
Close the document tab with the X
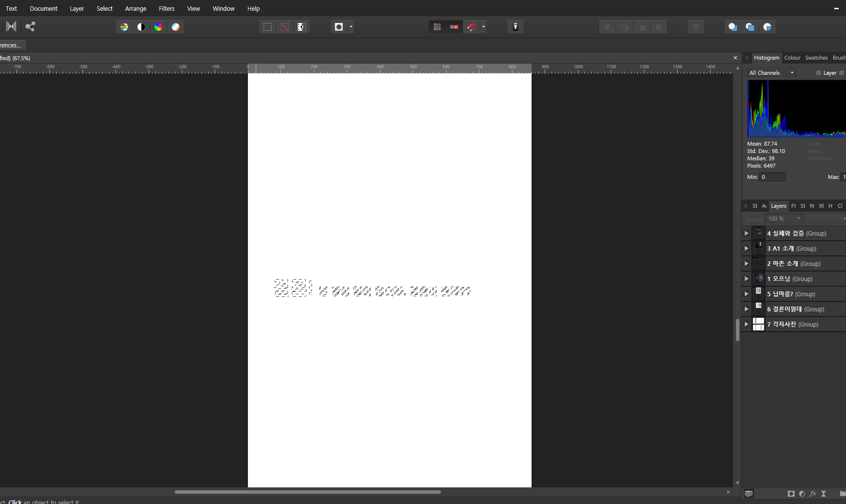[x=735, y=58]
